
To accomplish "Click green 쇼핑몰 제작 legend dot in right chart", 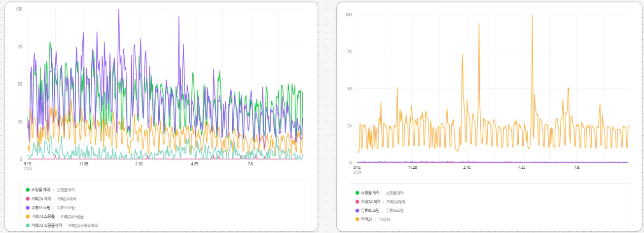I will click(358, 193).
